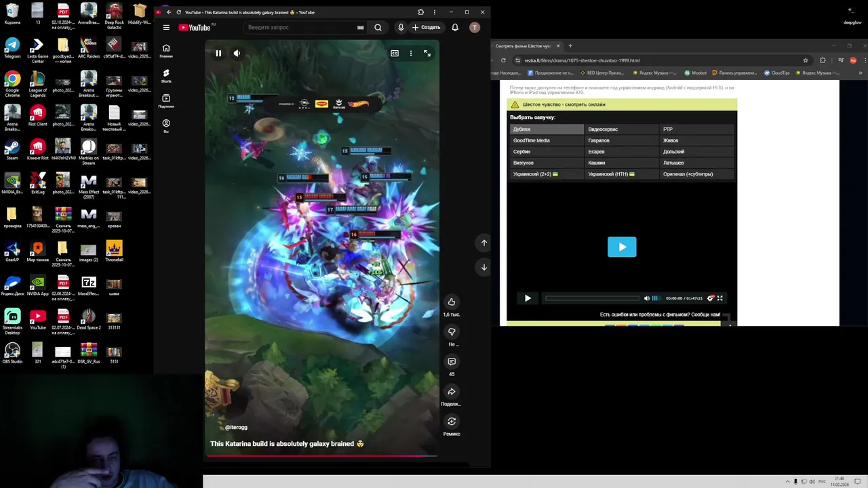Viewport: 868px width, 488px height.
Task: Open film player quality settings gear
Action: [711, 298]
